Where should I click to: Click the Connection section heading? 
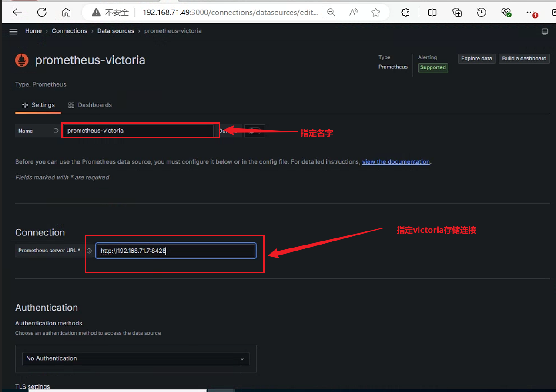click(40, 232)
